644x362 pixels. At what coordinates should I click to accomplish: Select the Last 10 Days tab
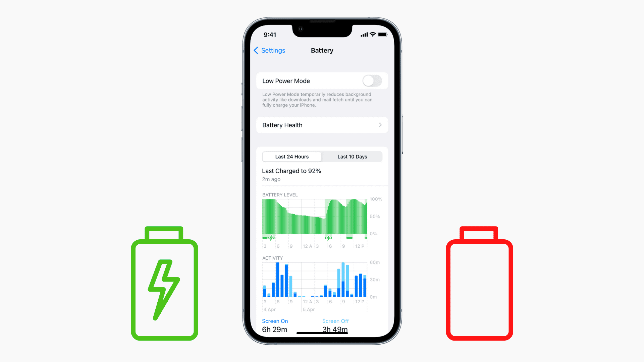[x=352, y=157]
